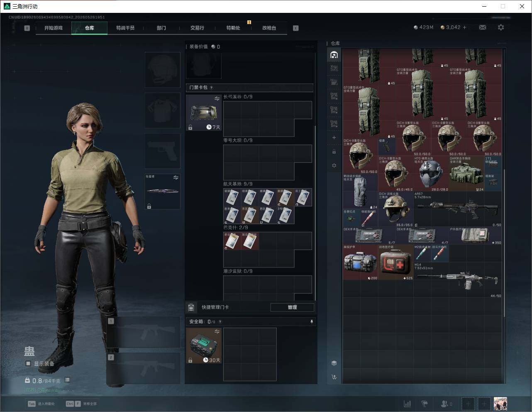Open the 特勤处 tab
This screenshot has height=412, width=532.
(233, 28)
